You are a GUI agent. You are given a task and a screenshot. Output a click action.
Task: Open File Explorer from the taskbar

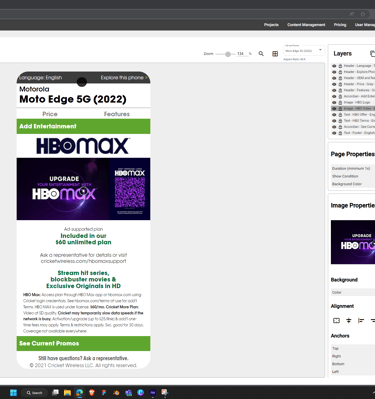67,393
